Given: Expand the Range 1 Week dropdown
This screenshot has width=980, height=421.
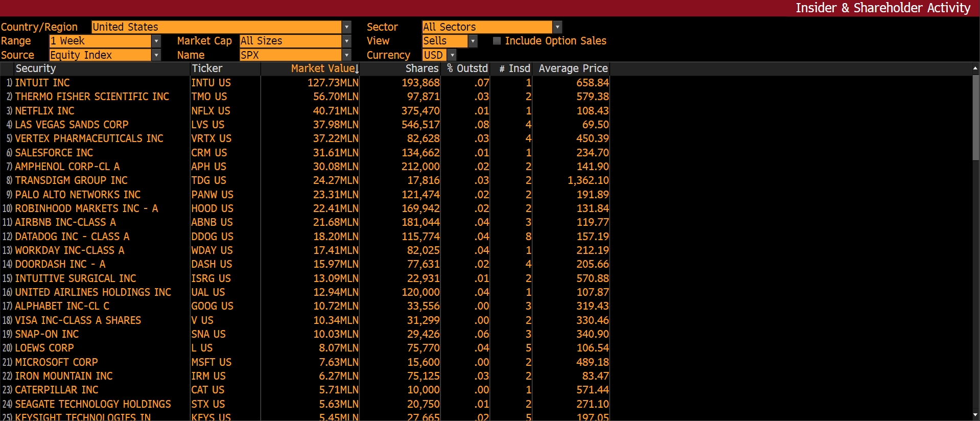Looking at the screenshot, I should pos(156,41).
